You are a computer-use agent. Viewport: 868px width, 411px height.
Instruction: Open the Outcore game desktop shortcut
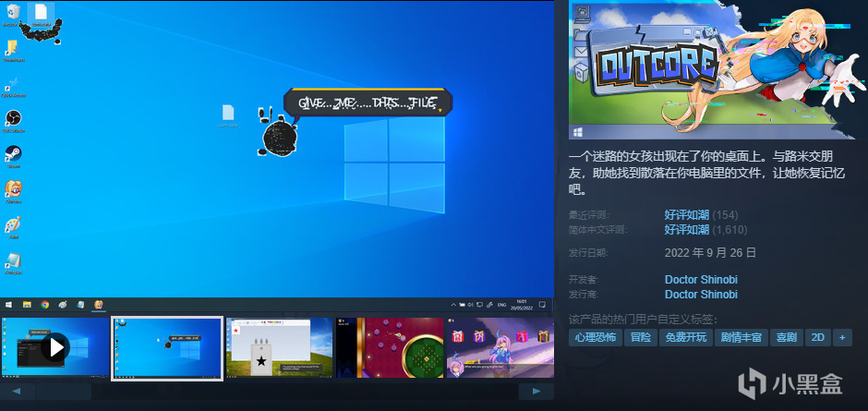[x=13, y=191]
